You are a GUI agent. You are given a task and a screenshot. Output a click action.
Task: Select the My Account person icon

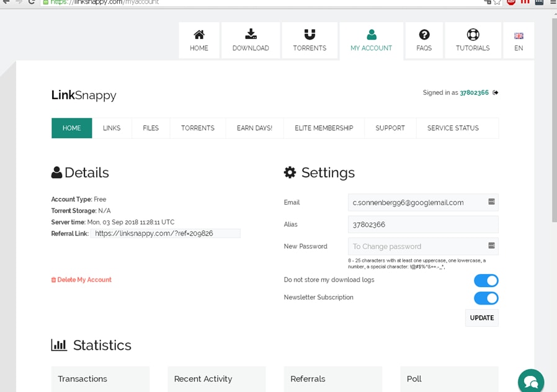pyautogui.click(x=372, y=35)
